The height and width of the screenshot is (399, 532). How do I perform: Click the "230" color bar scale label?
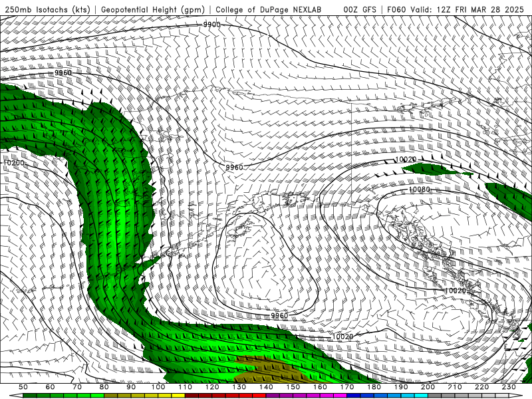click(509, 387)
